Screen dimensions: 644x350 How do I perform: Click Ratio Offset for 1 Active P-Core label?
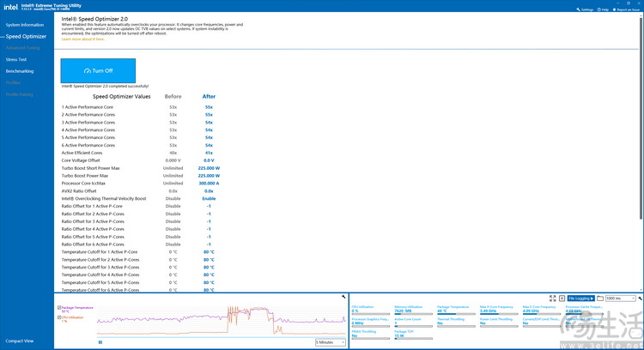(x=92, y=207)
